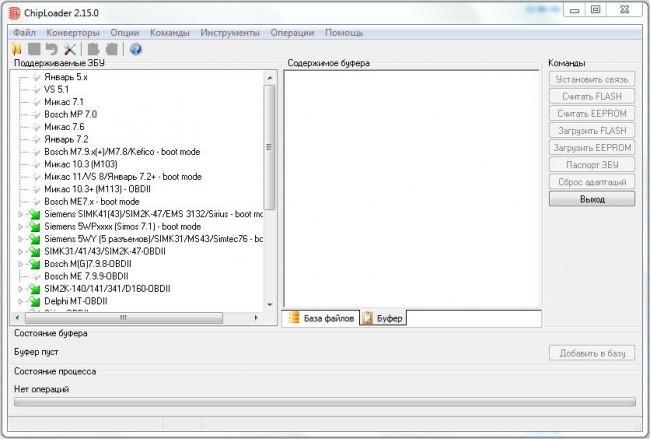Click the Считать FLASH button
The image size is (650, 439).
tap(592, 96)
